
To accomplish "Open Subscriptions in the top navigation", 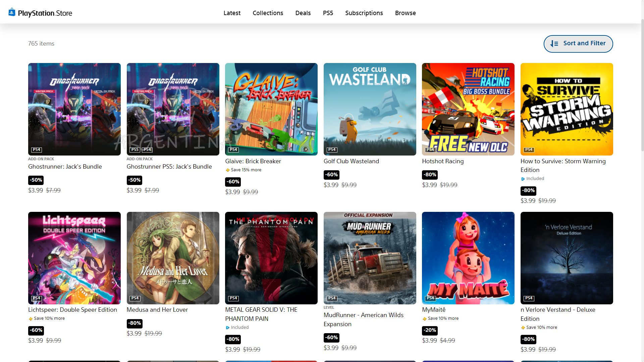I will pyautogui.click(x=364, y=13).
